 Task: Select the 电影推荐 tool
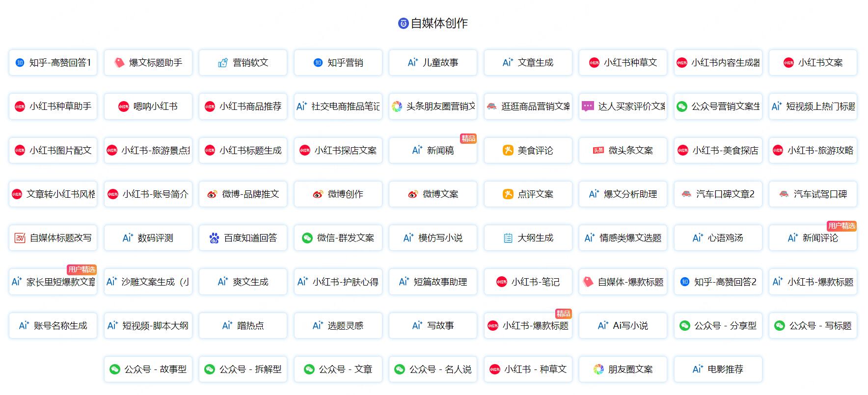(x=718, y=369)
